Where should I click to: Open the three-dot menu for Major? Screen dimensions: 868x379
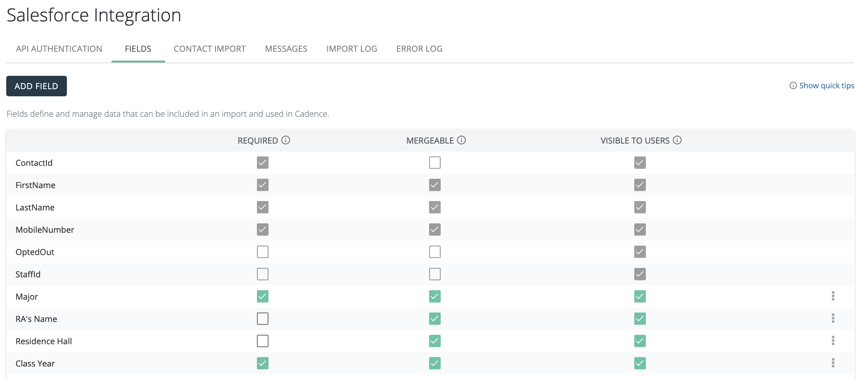[x=833, y=296]
